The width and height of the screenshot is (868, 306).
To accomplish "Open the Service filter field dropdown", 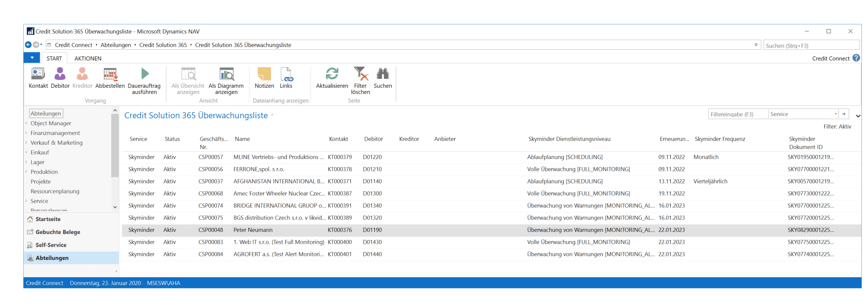I will pyautogui.click(x=835, y=114).
